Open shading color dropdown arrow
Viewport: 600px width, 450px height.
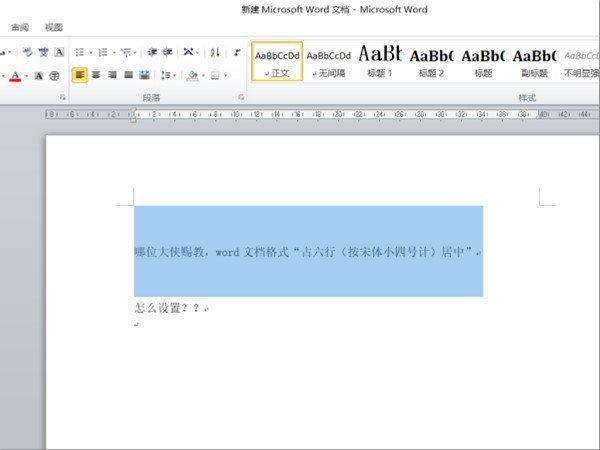203,76
